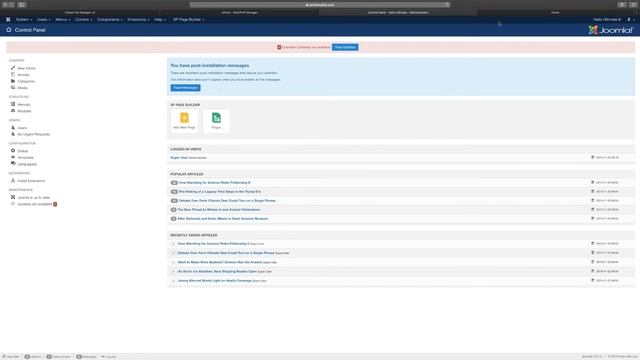Click the Add New Page yellow icon
The height and width of the screenshot is (360, 640).
(184, 118)
